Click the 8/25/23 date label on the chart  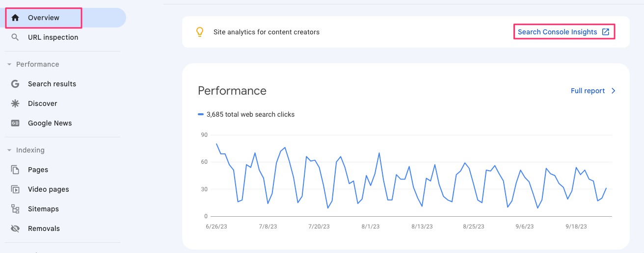474,227
